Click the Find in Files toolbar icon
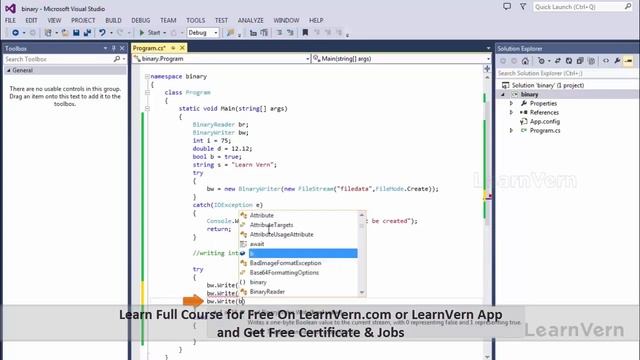This screenshot has height=360, width=640. (x=230, y=33)
